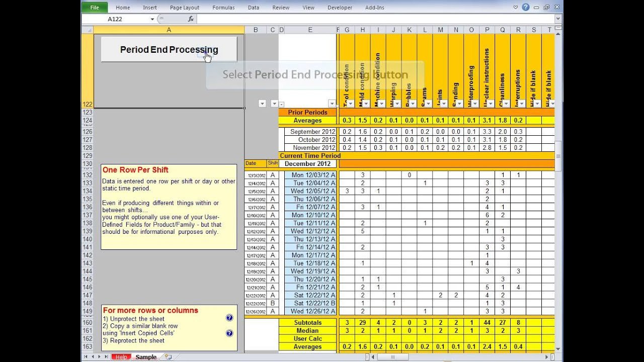Screen dimensions: 644x362
Task: Open the Machine condition filter dropdown
Action: 381,104
